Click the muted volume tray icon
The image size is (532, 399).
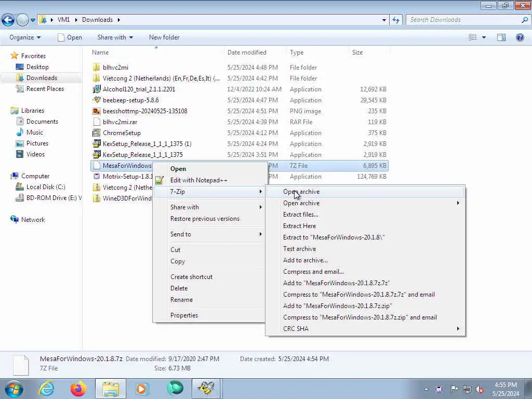coord(480,389)
